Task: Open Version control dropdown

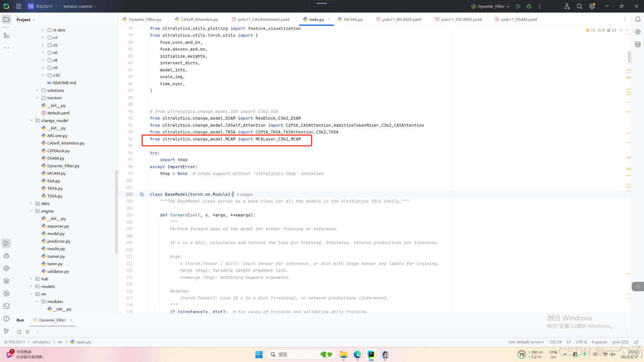Action: pyautogui.click(x=80, y=6)
